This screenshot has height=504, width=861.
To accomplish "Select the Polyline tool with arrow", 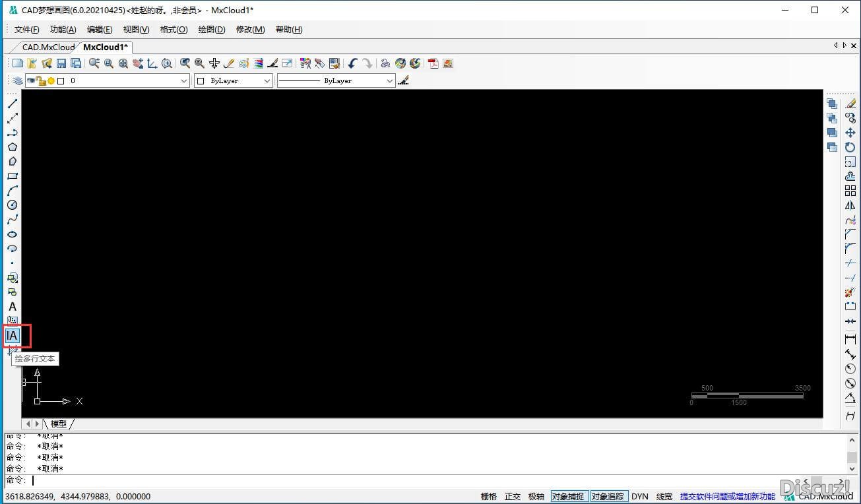I will tap(13, 133).
